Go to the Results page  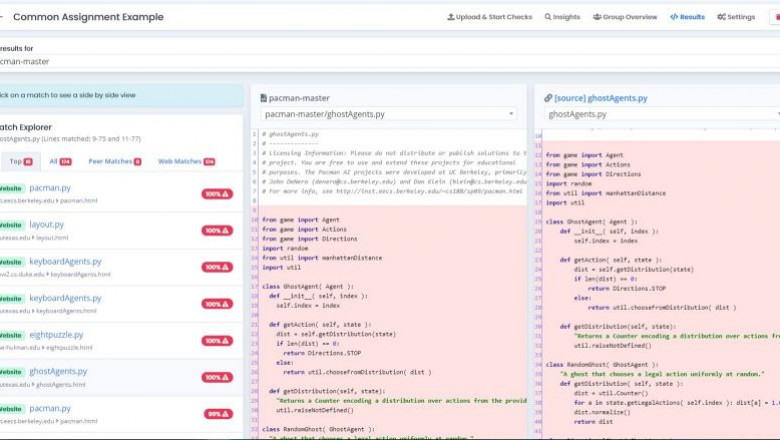[x=687, y=17]
